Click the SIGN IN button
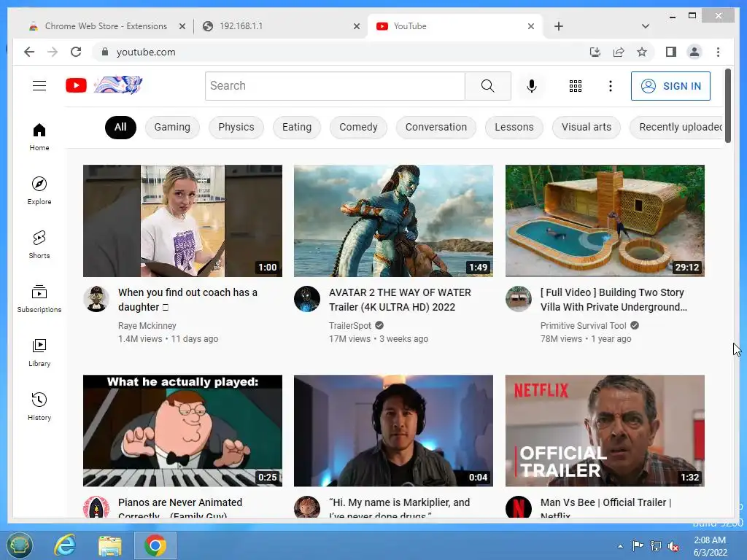Screen dimensions: 747x560 [x=670, y=86]
